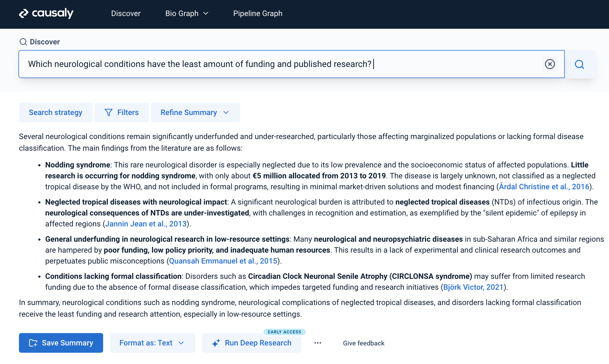Click the sparkle icon on Run Deep Research

point(215,343)
